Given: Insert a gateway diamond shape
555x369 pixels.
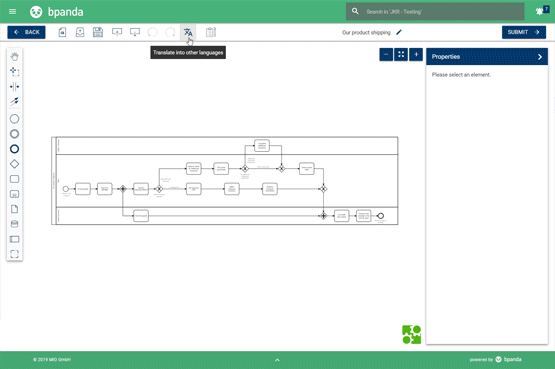Looking at the screenshot, I should click(14, 164).
